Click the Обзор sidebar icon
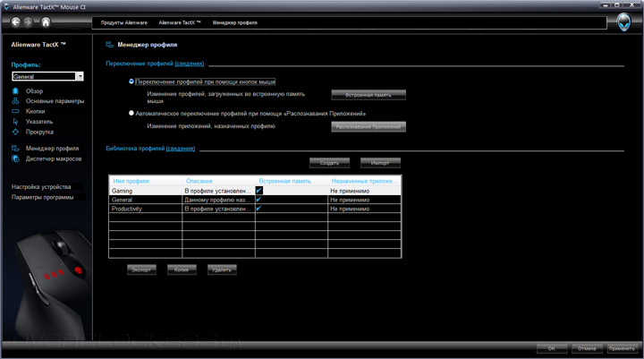The height and width of the screenshot is (359, 644). click(15, 91)
